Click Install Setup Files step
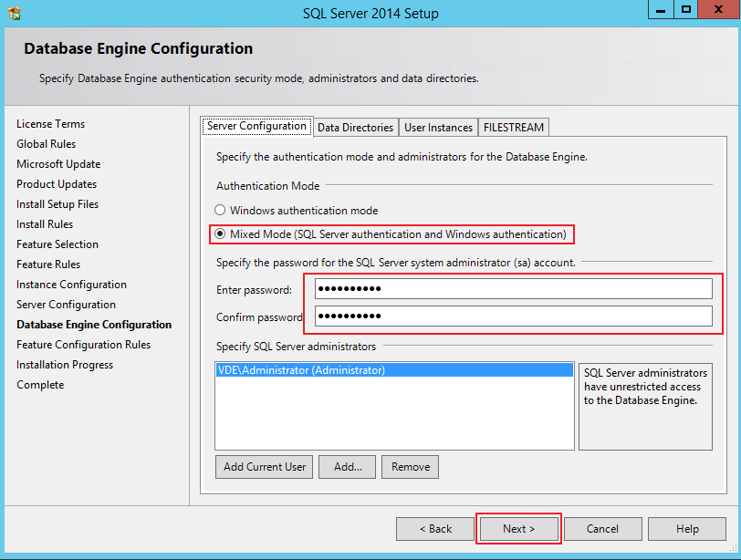This screenshot has width=741, height=560. [57, 204]
